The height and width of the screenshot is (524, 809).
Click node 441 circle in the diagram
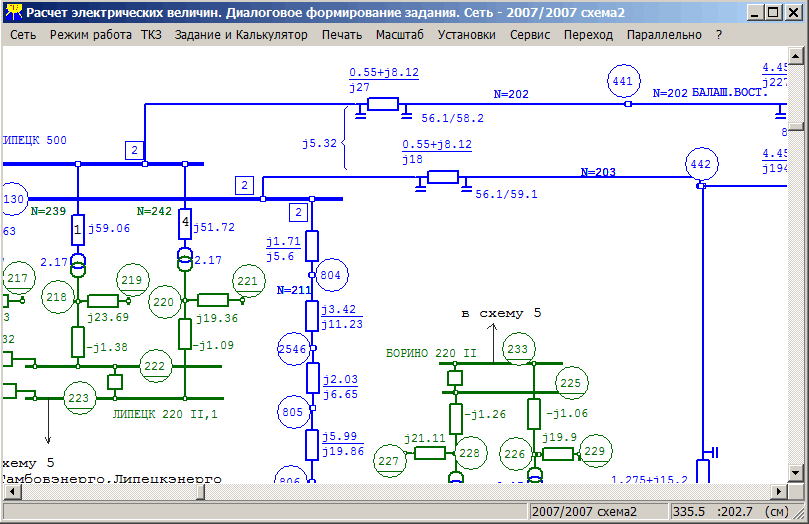pos(623,82)
